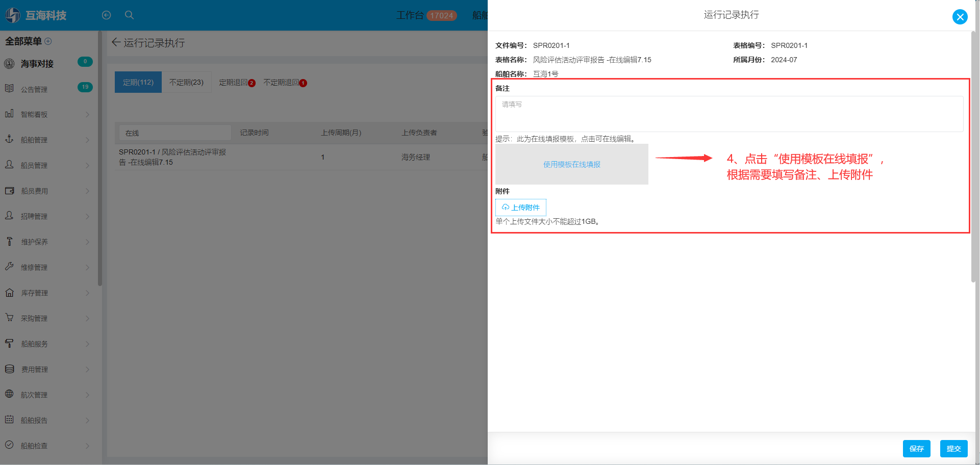This screenshot has width=980, height=465.
Task: Click the 招聘管理 person icon
Action: click(x=9, y=216)
